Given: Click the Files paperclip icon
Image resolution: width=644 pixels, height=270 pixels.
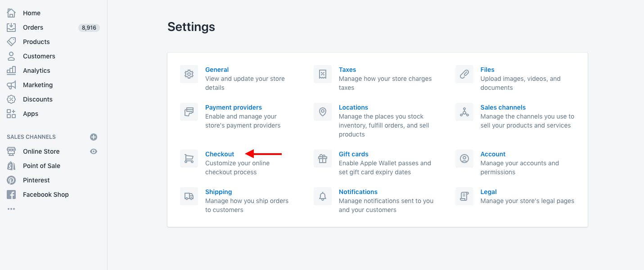Looking at the screenshot, I should [464, 74].
